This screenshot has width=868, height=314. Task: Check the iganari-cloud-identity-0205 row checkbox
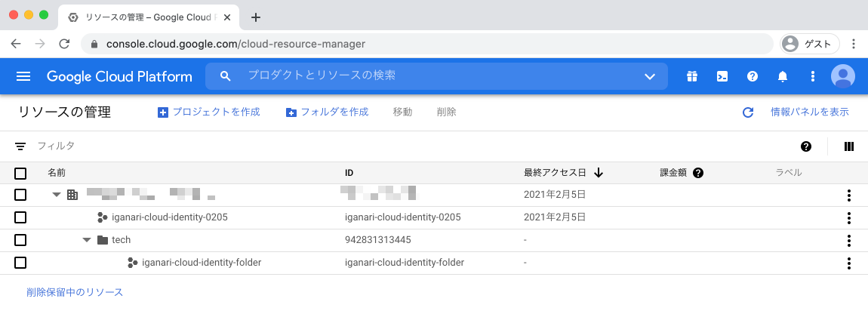pos(20,217)
